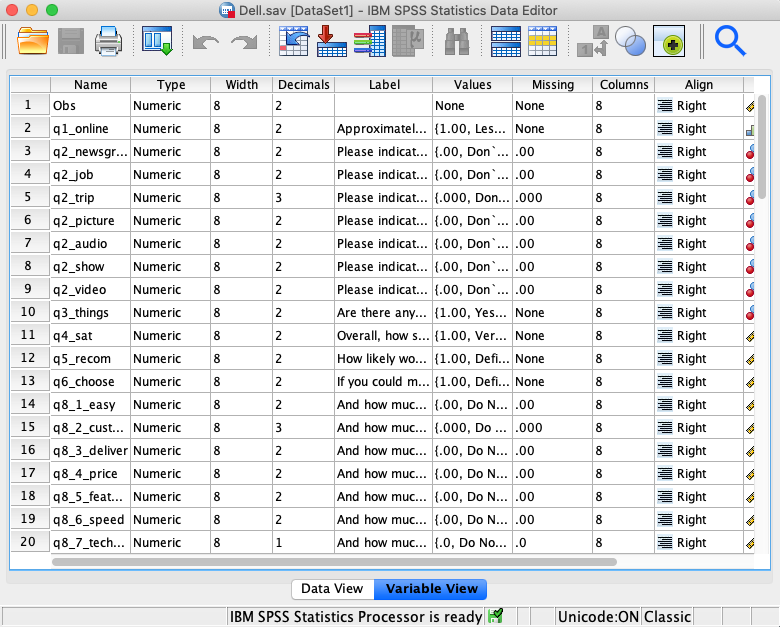Click the Type column header
The image size is (780, 627).
point(171,85)
